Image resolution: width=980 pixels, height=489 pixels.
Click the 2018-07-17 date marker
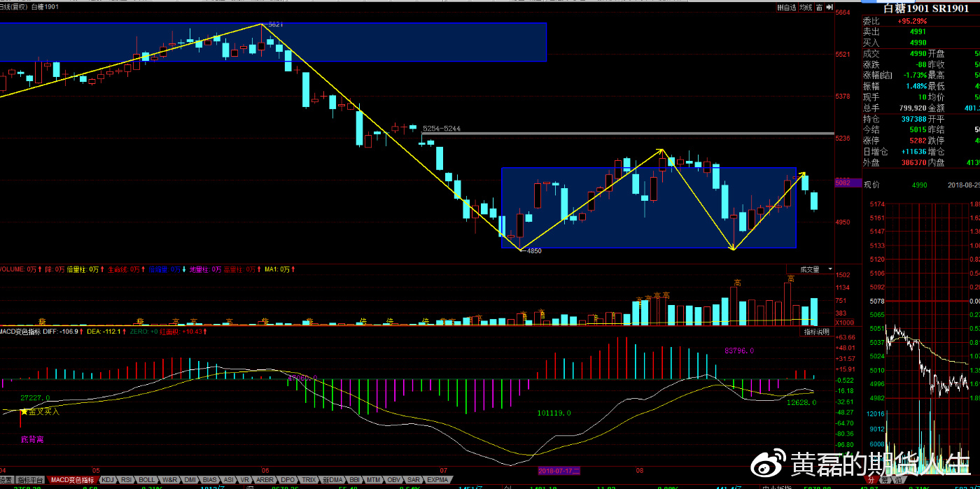[559, 472]
